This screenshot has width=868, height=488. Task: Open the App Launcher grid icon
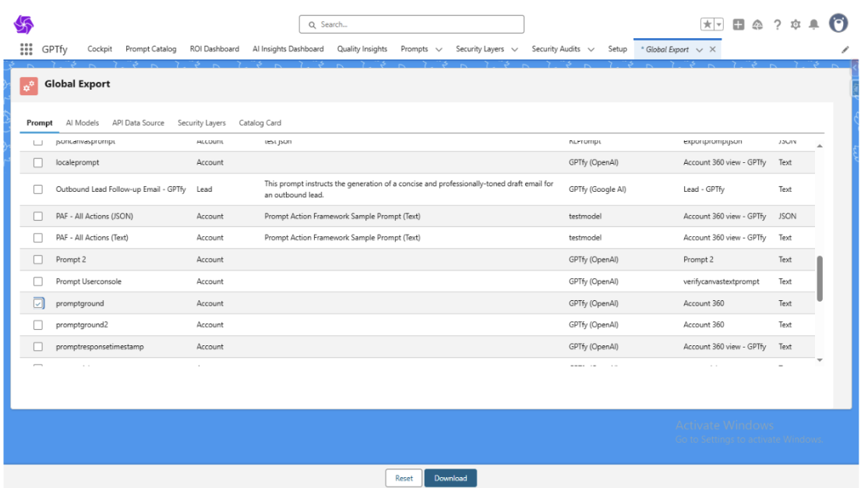[26, 49]
